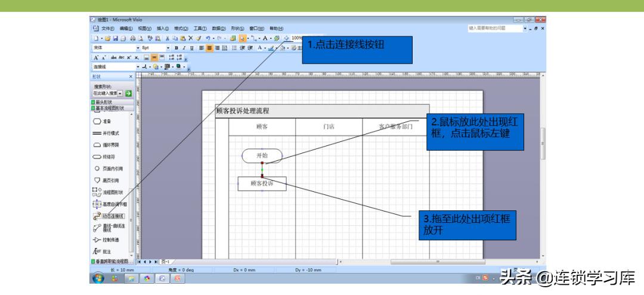This screenshot has width=644, height=295.
Task: Select the 并行模式 shape
Action: coord(106,133)
